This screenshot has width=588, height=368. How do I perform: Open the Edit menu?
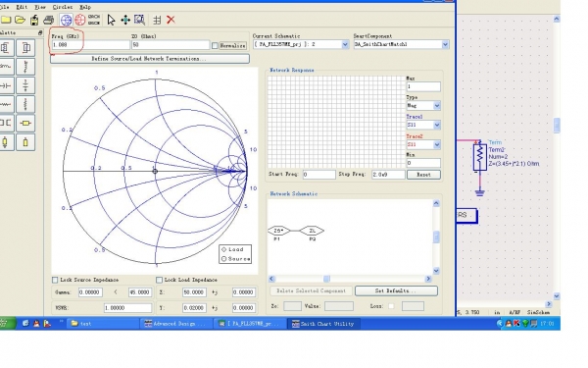pyautogui.click(x=22, y=7)
